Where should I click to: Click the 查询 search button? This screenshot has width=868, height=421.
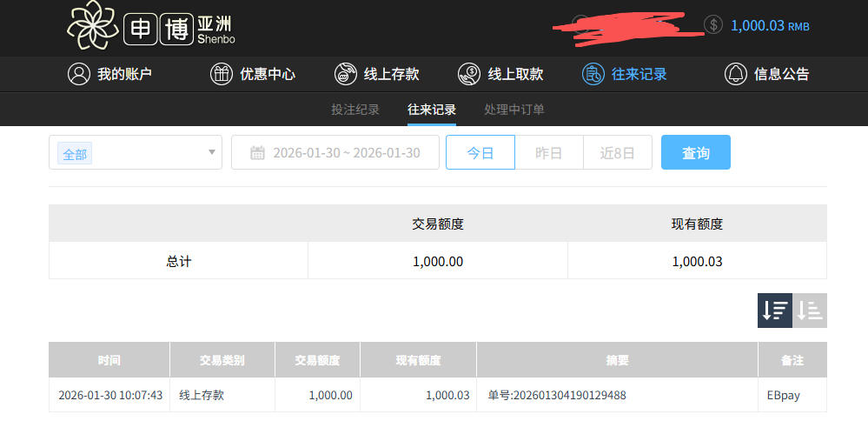click(696, 152)
